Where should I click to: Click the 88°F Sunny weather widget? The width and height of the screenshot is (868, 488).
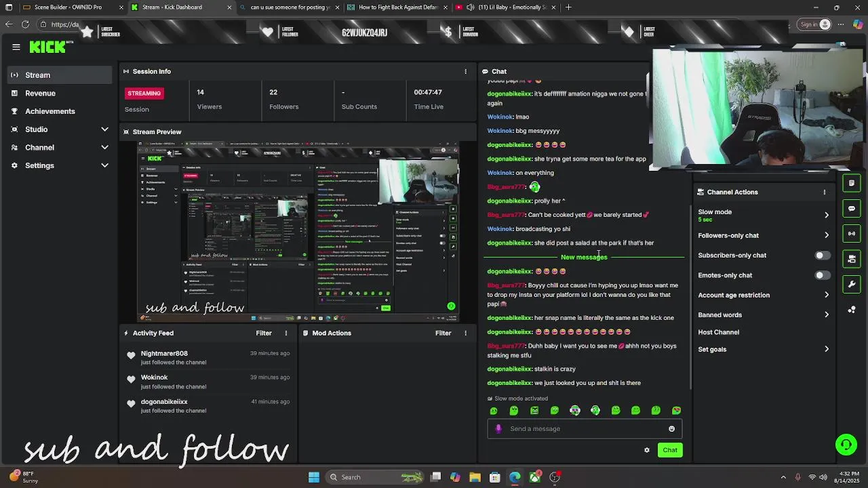pyautogui.click(x=24, y=477)
